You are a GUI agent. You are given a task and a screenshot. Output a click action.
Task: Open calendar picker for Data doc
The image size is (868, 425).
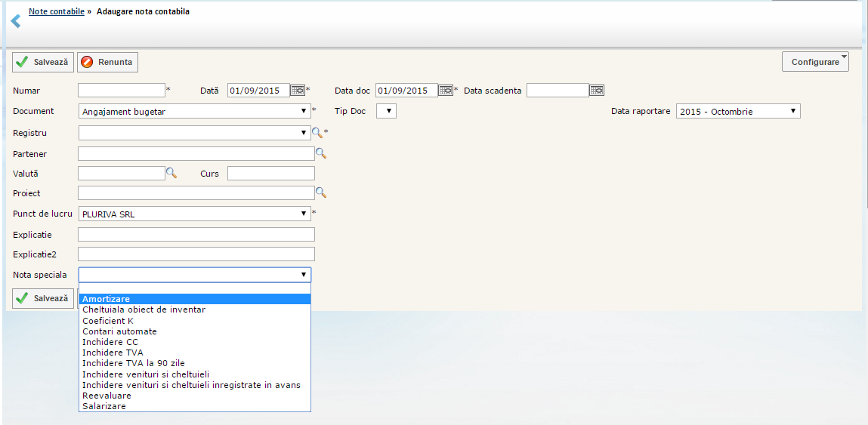446,91
